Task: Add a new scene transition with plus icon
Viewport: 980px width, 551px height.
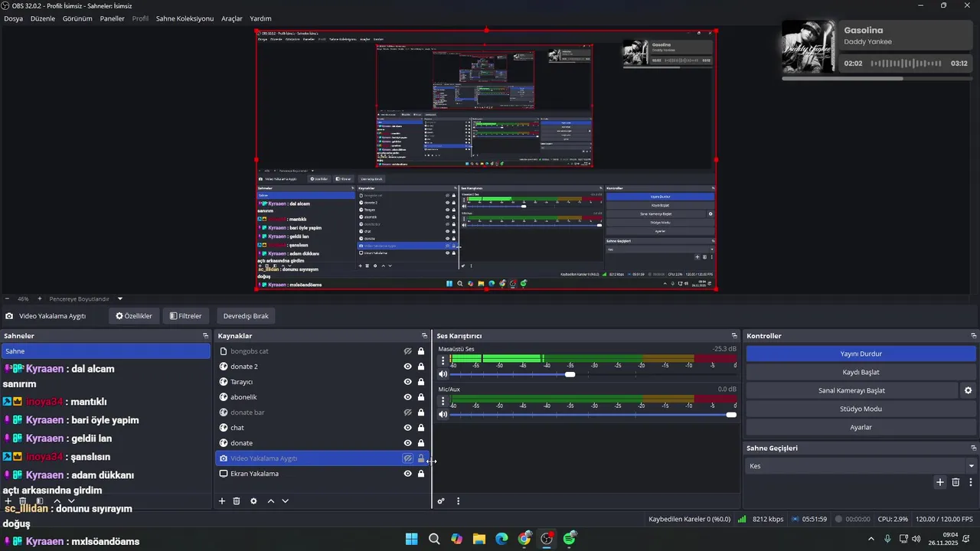Action: pos(940,482)
